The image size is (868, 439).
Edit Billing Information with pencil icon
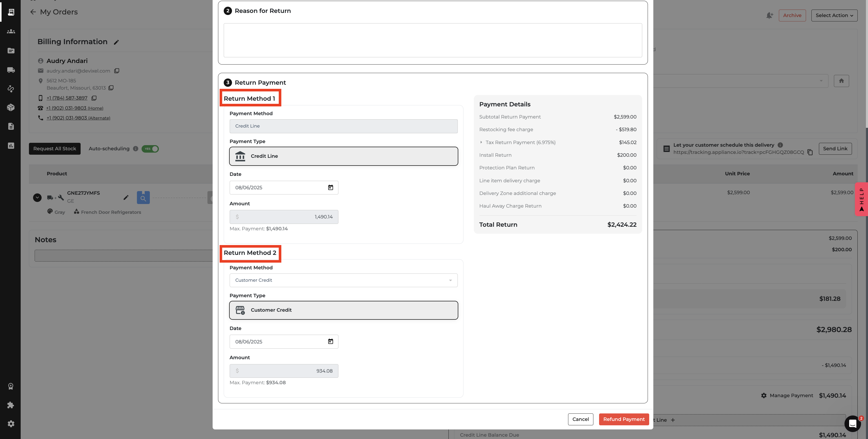[x=116, y=42]
